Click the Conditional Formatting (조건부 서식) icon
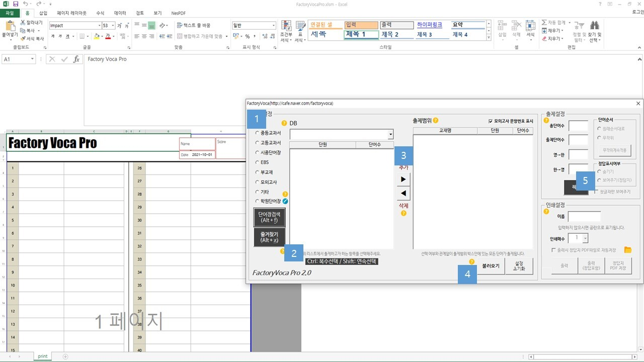 click(286, 26)
